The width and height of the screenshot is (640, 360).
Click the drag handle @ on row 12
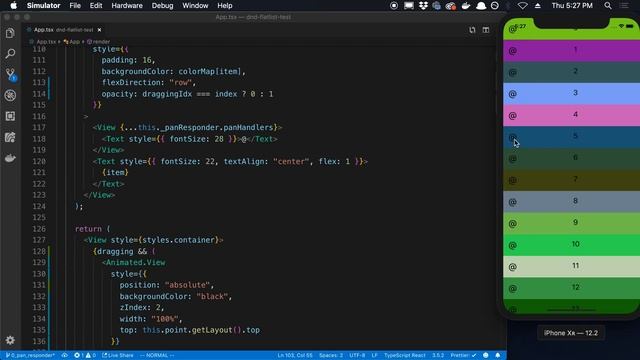(513, 289)
